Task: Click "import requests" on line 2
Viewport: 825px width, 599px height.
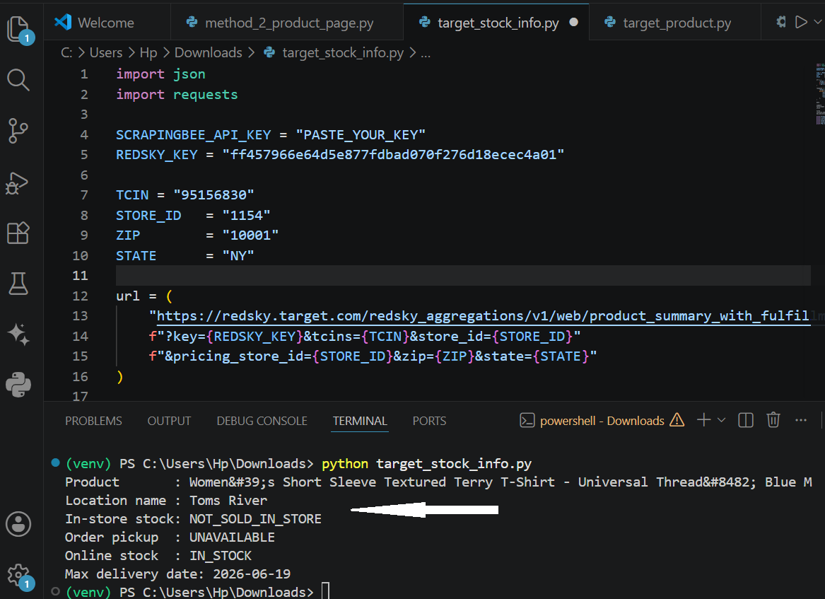Action: pos(177,95)
